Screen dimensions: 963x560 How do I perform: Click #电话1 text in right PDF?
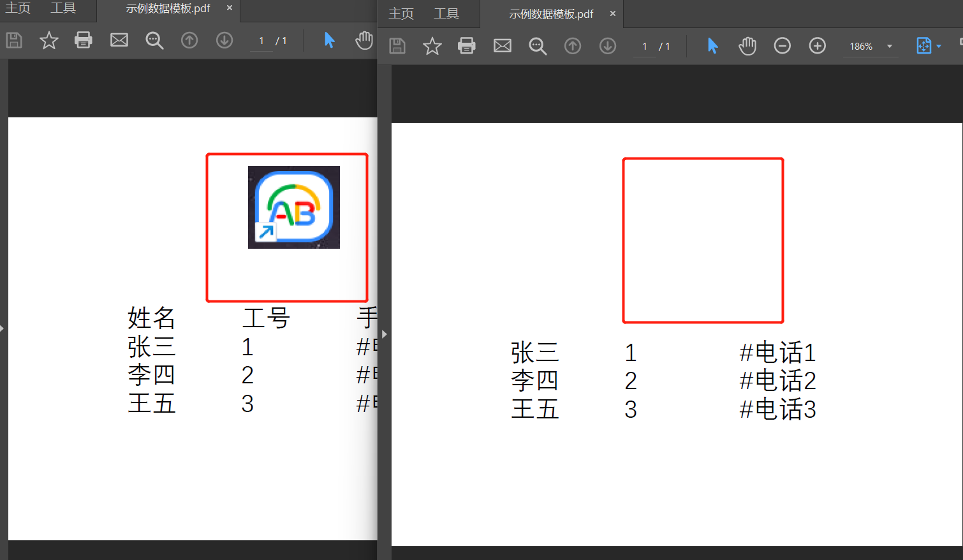point(777,353)
